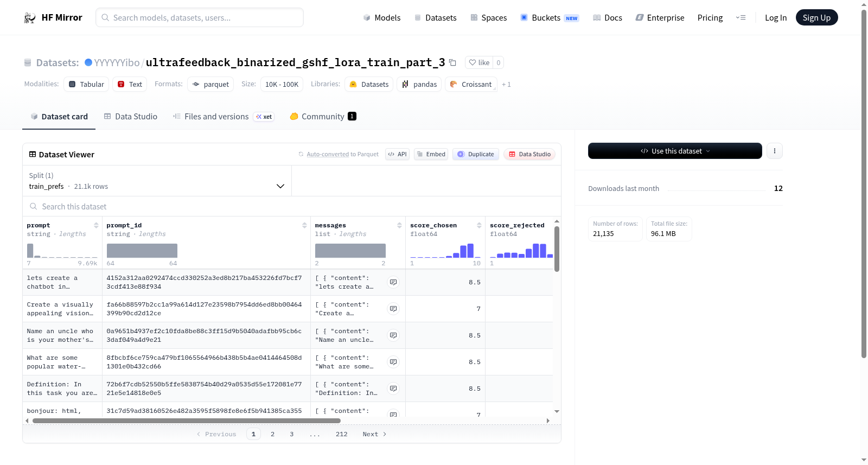Open the more navigation items menu
The image size is (868, 465).
(741, 18)
